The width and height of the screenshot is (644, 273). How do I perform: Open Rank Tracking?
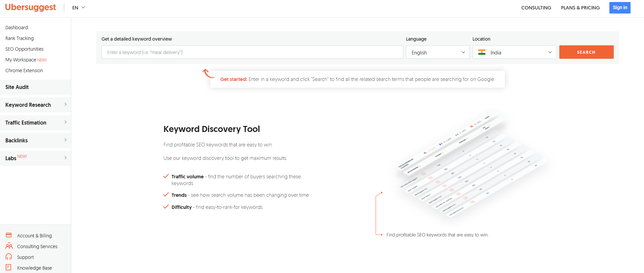pyautogui.click(x=19, y=38)
